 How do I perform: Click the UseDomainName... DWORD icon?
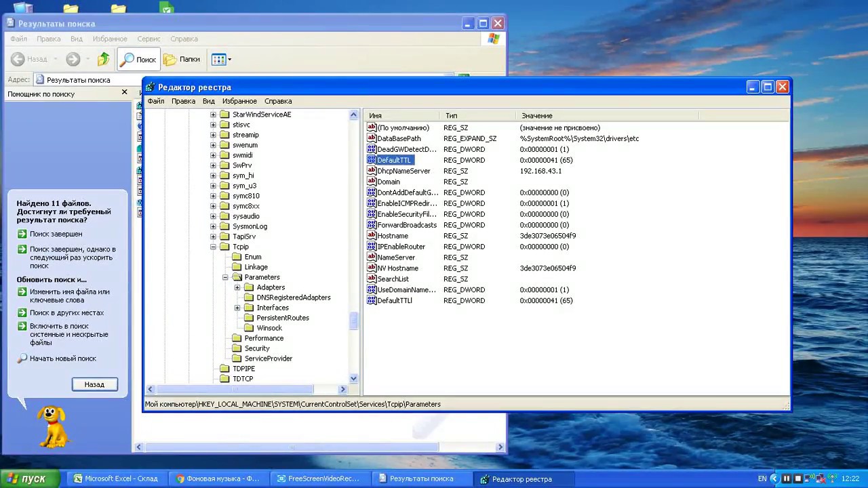pyautogui.click(x=372, y=290)
